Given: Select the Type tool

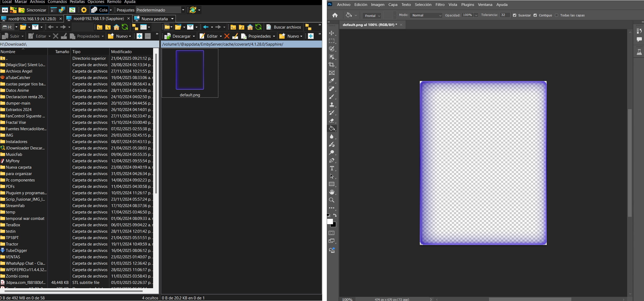Looking at the screenshot, I should pos(332,168).
